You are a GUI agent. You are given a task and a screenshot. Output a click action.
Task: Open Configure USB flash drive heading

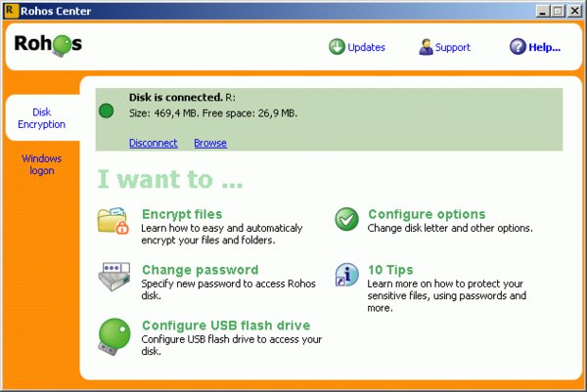[226, 326]
